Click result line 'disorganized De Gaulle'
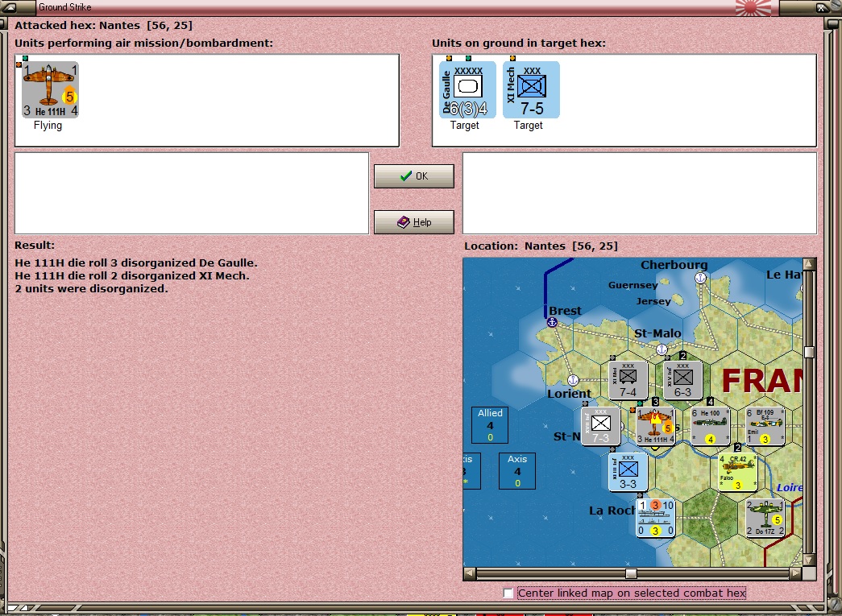This screenshot has height=616, width=842. (x=136, y=263)
